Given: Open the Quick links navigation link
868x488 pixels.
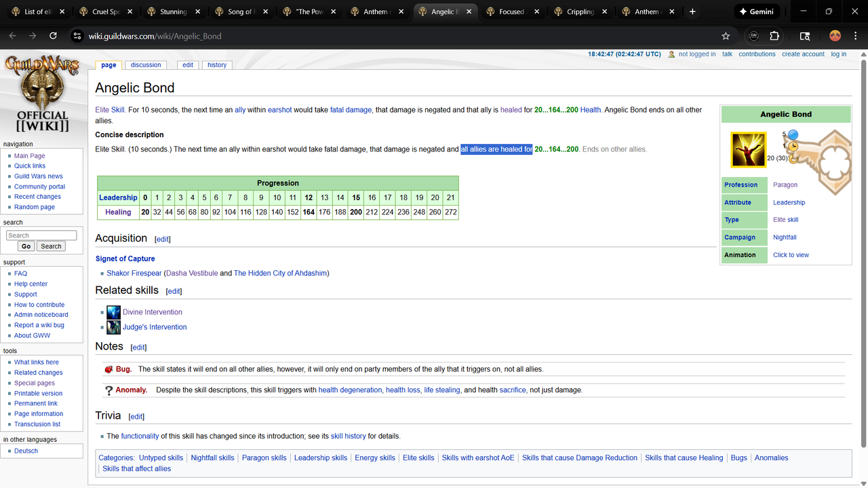Looking at the screenshot, I should click(30, 166).
